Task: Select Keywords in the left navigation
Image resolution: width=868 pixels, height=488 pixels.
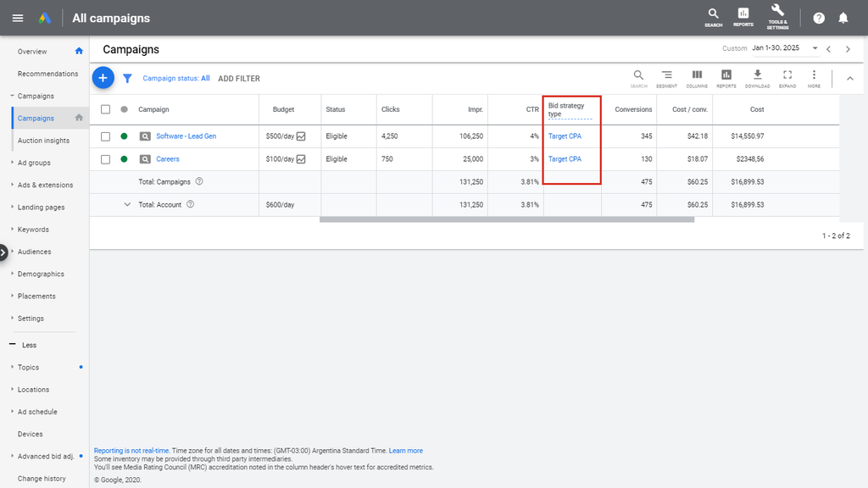Action: (x=33, y=230)
